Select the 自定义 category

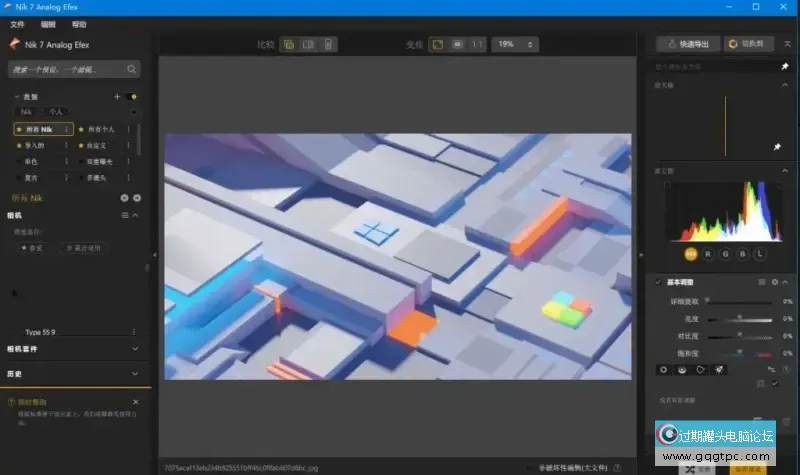click(96, 145)
